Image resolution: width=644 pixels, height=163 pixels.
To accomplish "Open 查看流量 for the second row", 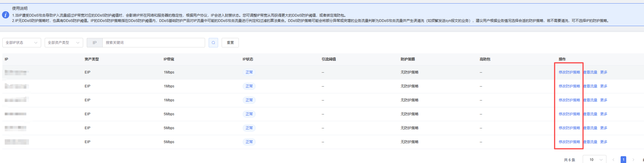I will (590, 86).
